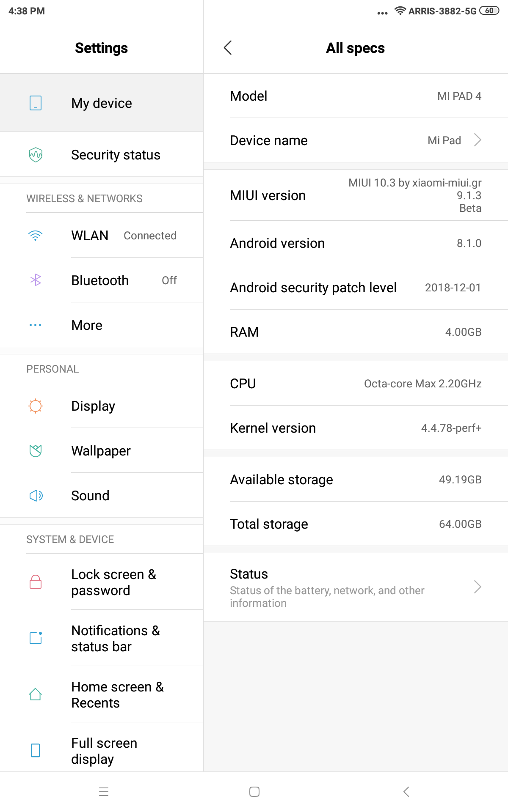Tap the Wallpaper tulip icon
This screenshot has height=812, width=508.
point(36,451)
